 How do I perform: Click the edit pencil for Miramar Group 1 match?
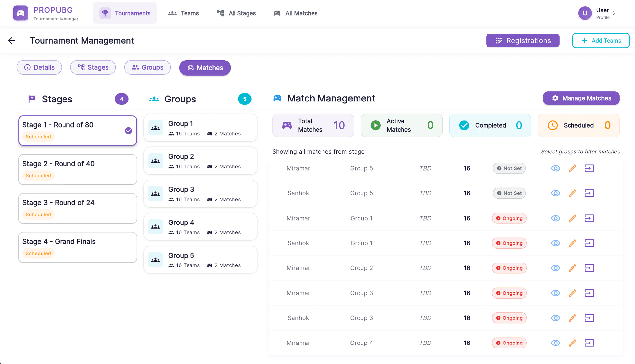point(572,218)
